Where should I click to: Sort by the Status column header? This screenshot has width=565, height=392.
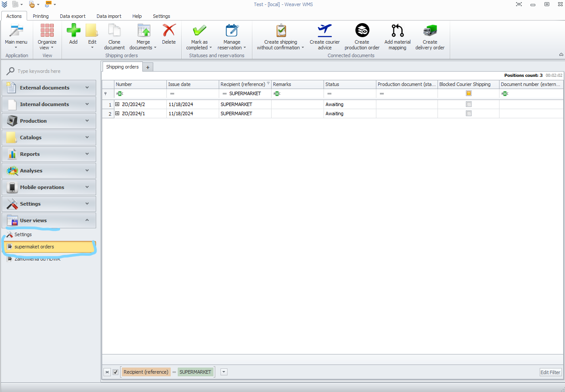[350, 84]
